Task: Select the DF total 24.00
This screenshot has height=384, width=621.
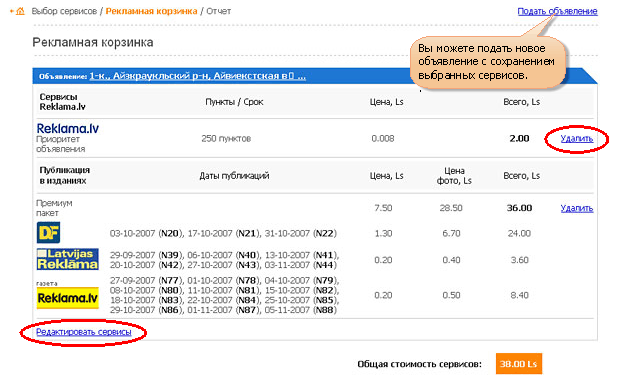Action: [519, 234]
